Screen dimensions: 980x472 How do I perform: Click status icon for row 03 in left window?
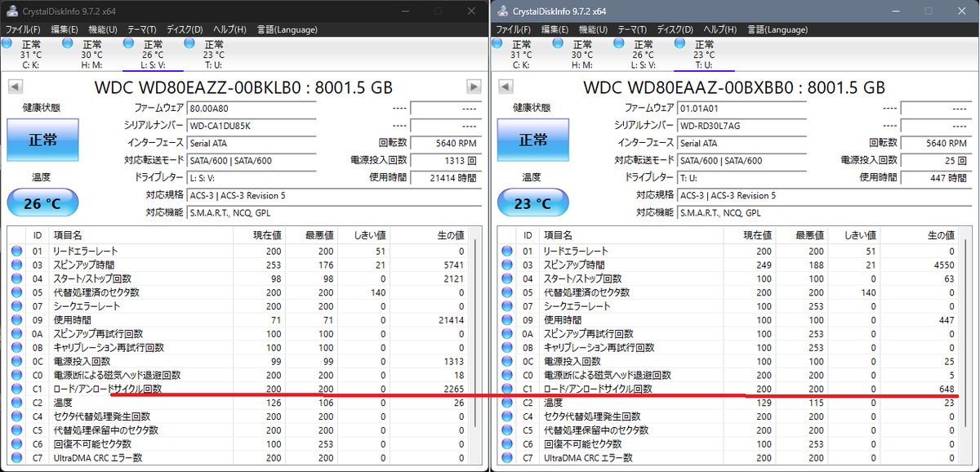pyautogui.click(x=16, y=265)
